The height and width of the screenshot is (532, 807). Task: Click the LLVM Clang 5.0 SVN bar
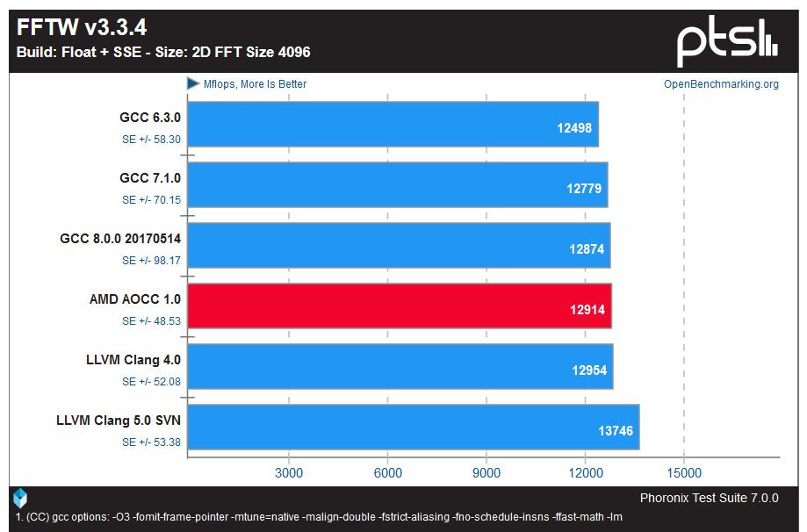click(x=414, y=427)
